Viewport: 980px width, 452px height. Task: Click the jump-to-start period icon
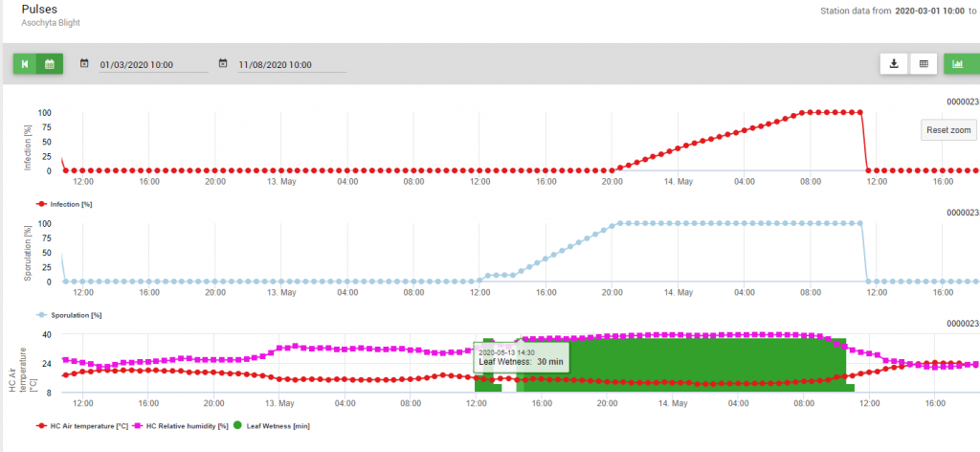tap(25, 64)
